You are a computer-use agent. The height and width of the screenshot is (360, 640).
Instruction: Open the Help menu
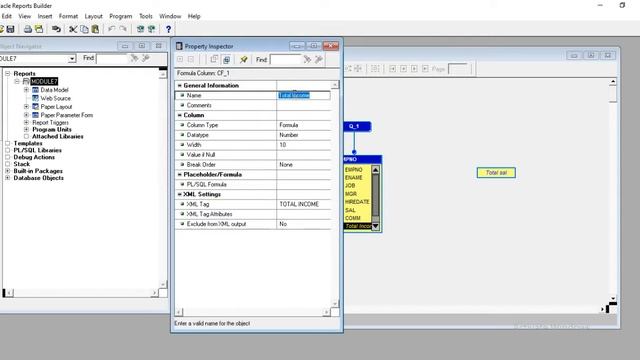[x=194, y=16]
